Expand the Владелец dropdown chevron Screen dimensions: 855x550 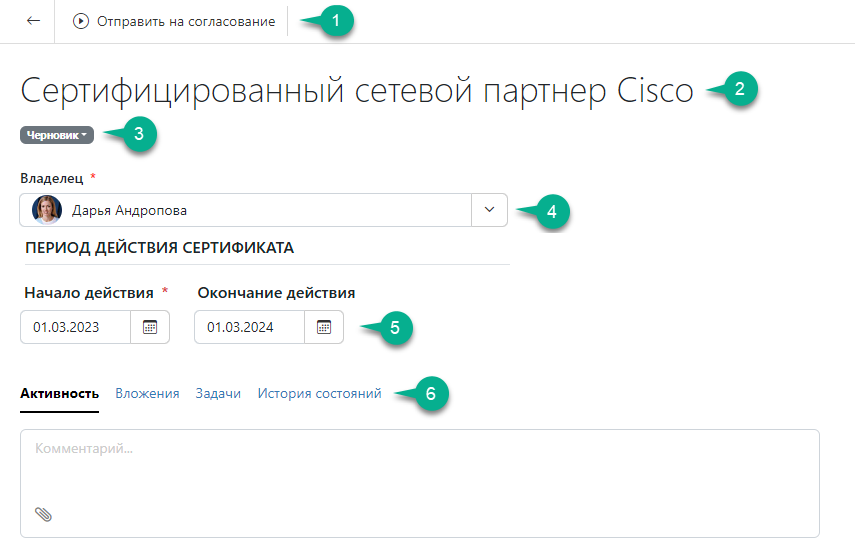489,210
